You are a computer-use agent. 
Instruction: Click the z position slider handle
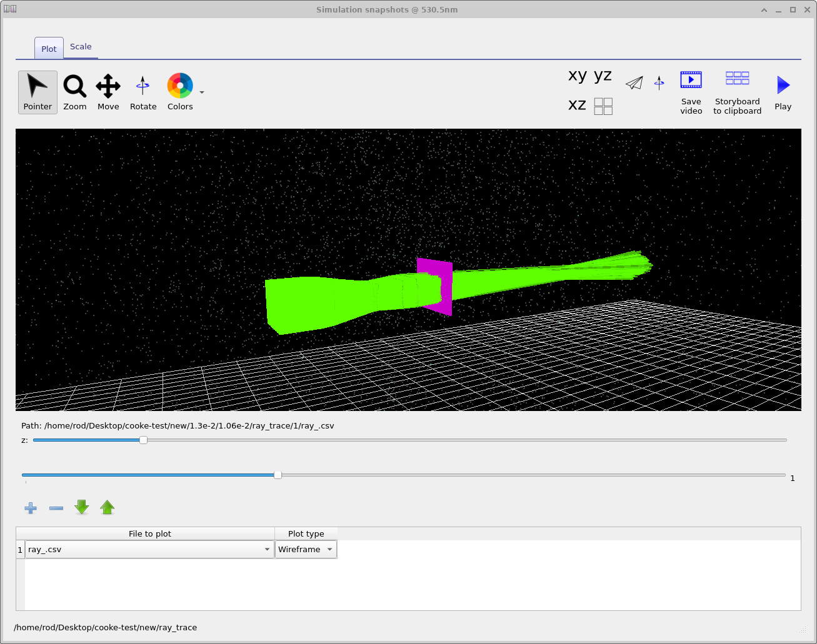[143, 440]
